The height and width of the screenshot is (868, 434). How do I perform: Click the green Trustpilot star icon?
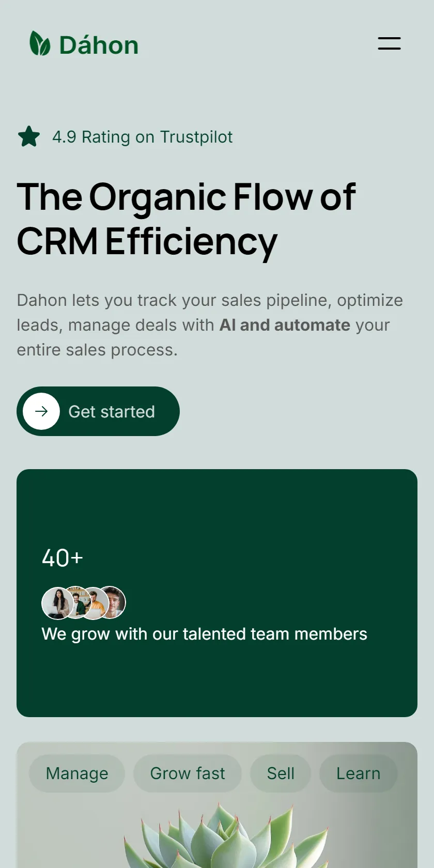[28, 137]
